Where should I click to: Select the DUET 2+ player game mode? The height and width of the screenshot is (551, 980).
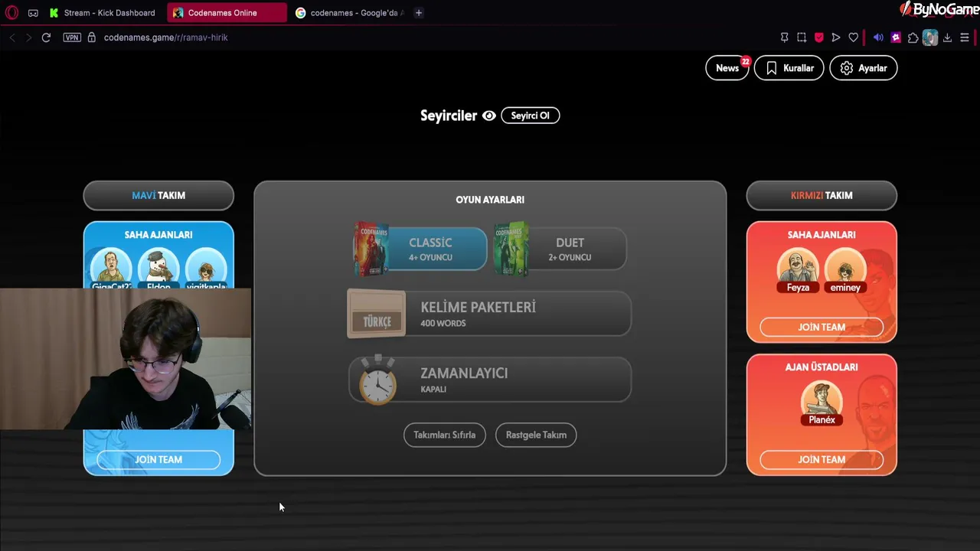(560, 249)
